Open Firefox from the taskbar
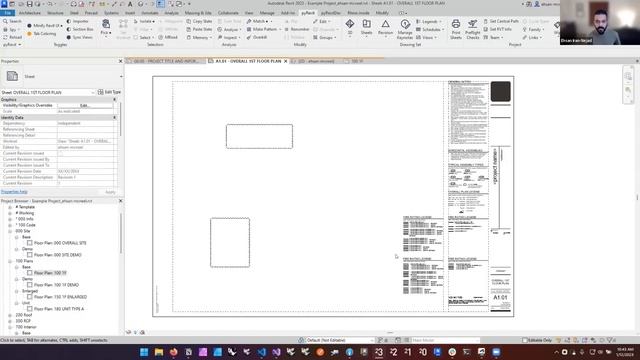 point(173,352)
